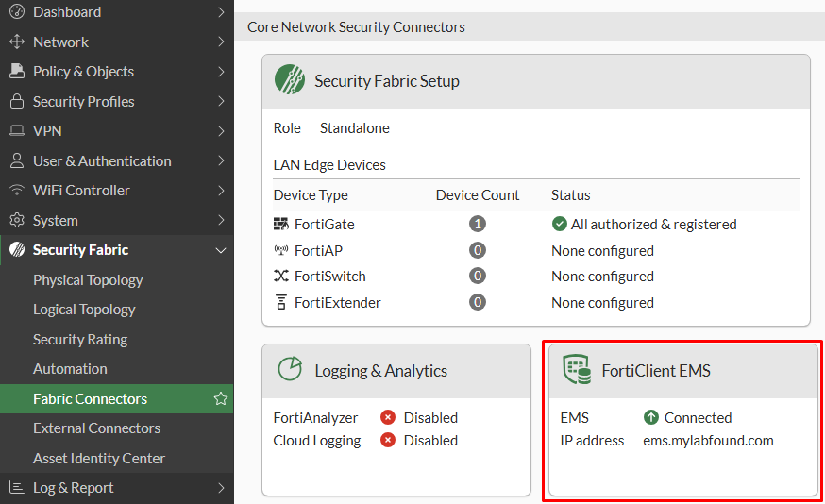This screenshot has height=504, width=825.
Task: Click the FortiSwitch shuffle device icon
Action: (281, 276)
